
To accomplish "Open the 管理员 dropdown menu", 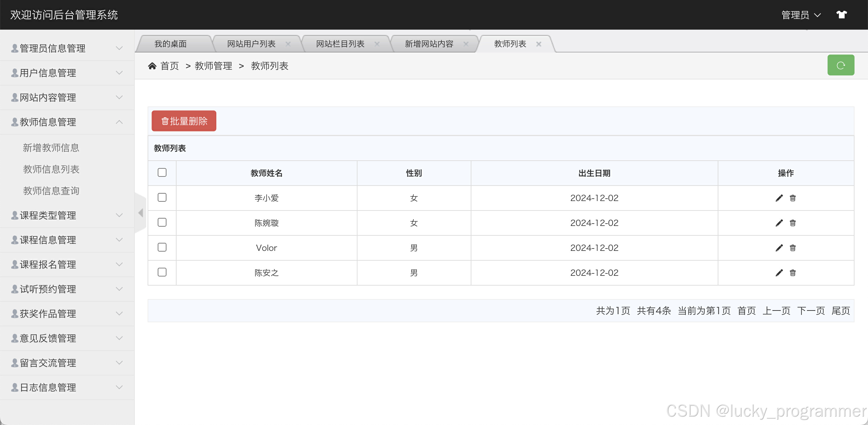I will coord(801,15).
